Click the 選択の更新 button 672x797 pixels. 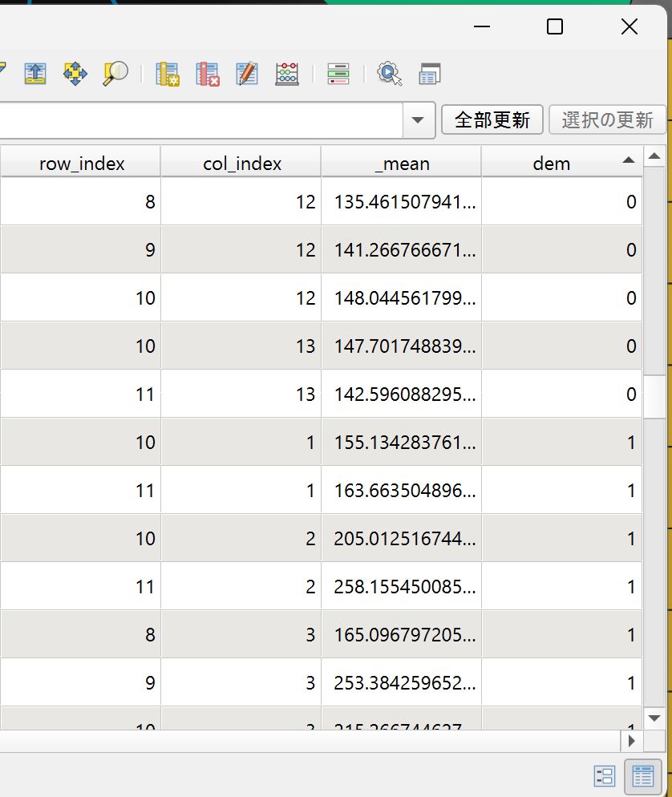coord(607,120)
